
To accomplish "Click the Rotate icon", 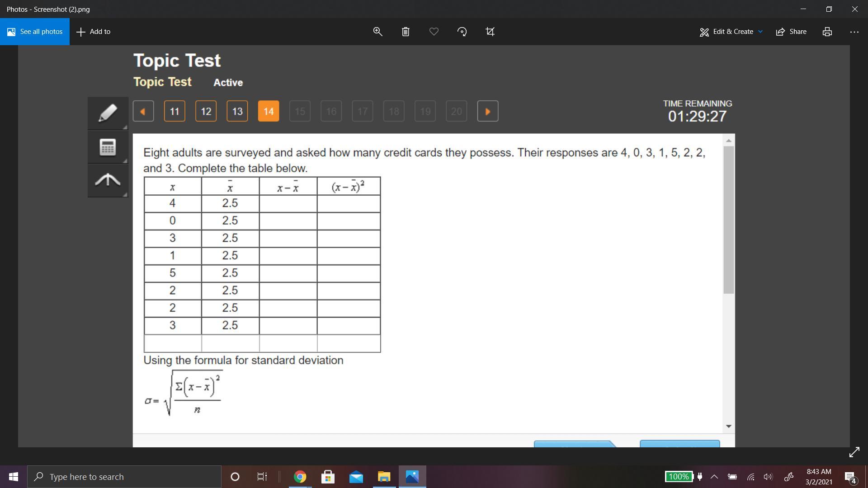I will [462, 32].
